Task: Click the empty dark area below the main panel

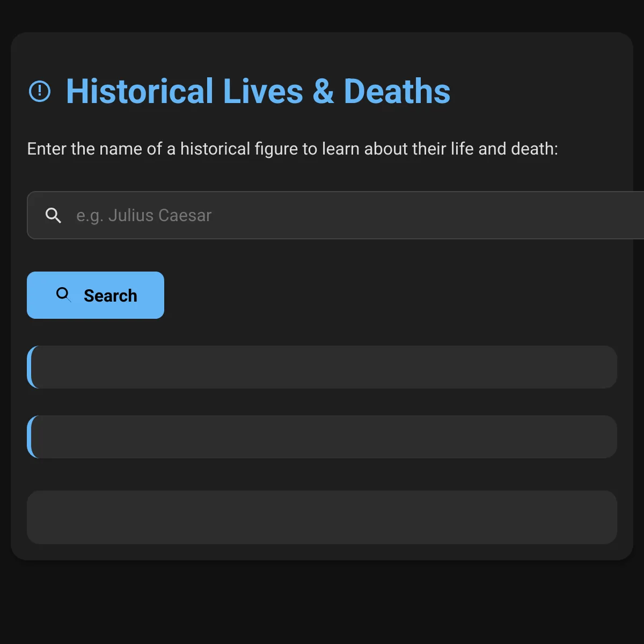Action: tap(322, 602)
